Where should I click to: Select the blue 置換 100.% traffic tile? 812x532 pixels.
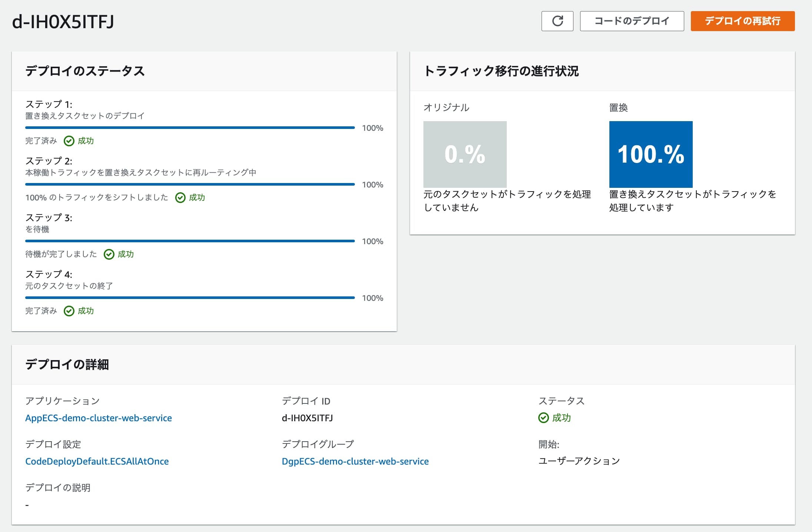[x=650, y=154]
